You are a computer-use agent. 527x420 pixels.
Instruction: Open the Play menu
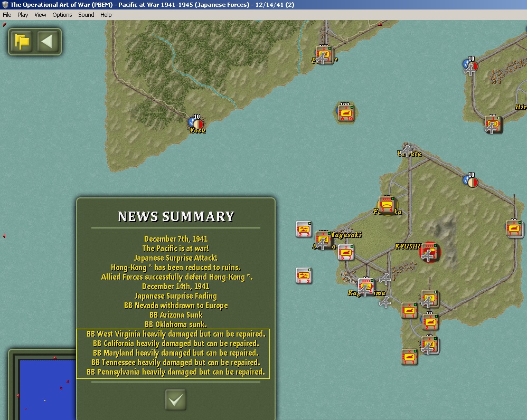[23, 15]
